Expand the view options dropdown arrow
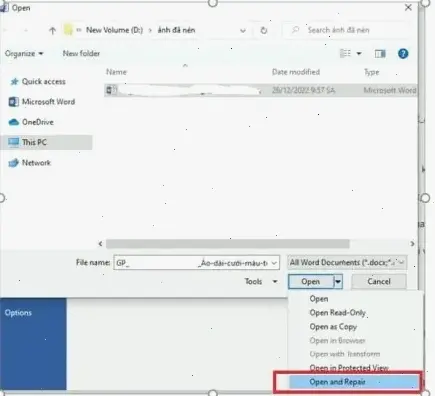The width and height of the screenshot is (435, 396). click(x=359, y=53)
